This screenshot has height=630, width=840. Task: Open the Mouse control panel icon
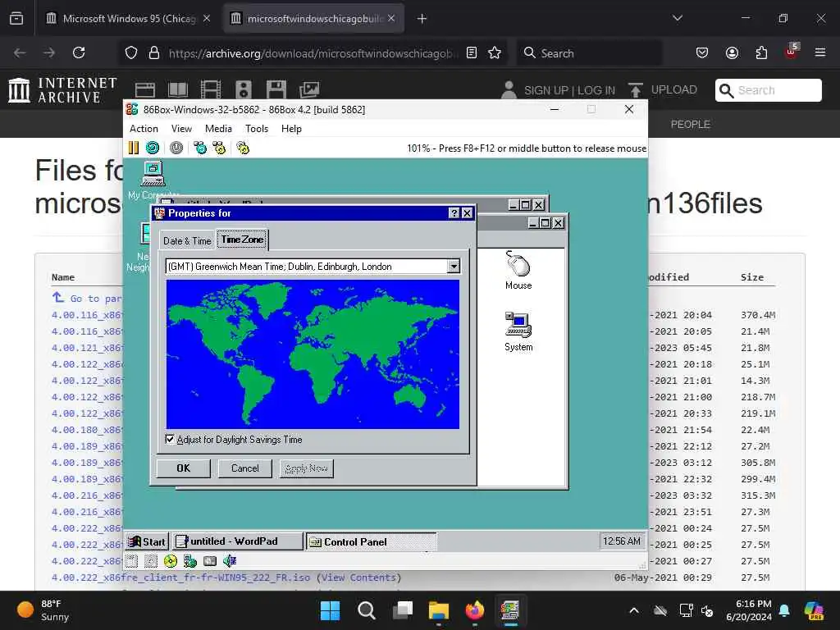pos(518,271)
